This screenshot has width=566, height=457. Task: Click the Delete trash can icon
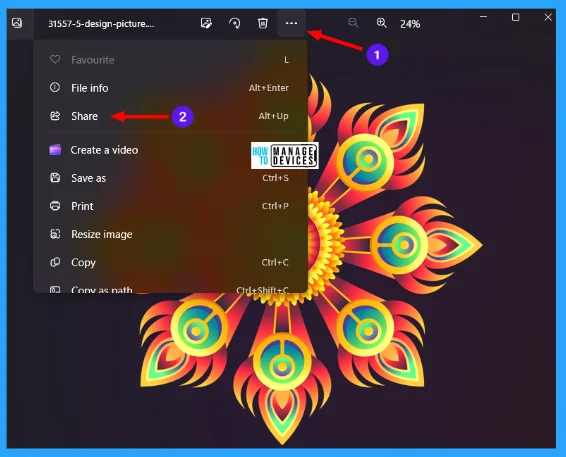coord(263,23)
